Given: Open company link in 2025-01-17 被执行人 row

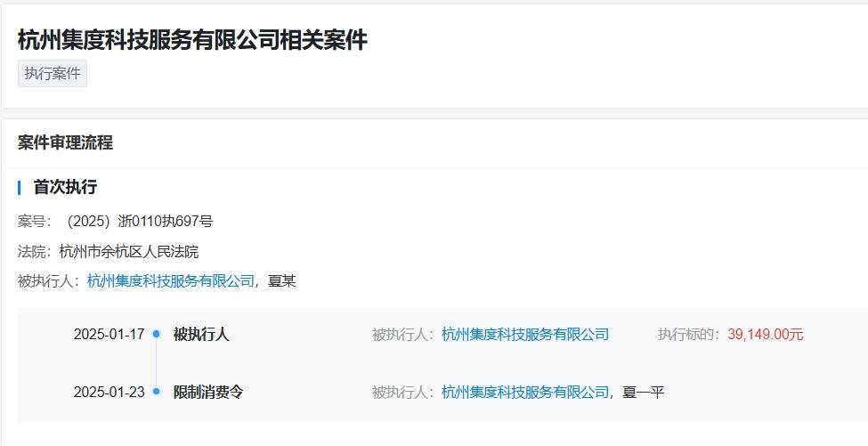Looking at the screenshot, I should [524, 334].
